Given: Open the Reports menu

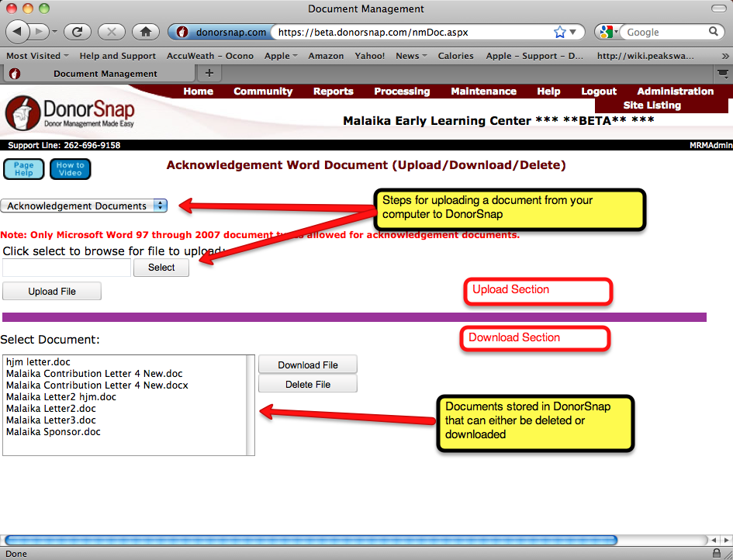Looking at the screenshot, I should point(333,92).
